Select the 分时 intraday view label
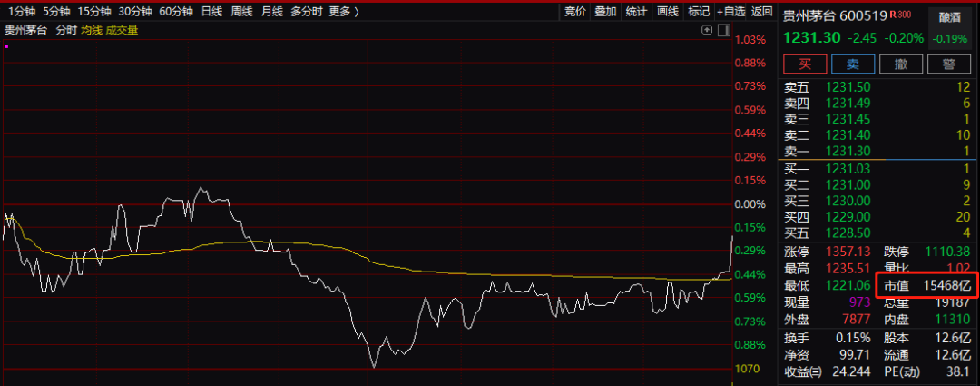The image size is (980, 386). (65, 30)
